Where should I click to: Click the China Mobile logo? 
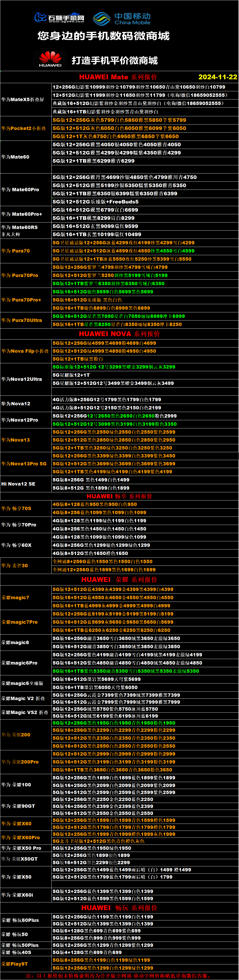tap(122, 18)
